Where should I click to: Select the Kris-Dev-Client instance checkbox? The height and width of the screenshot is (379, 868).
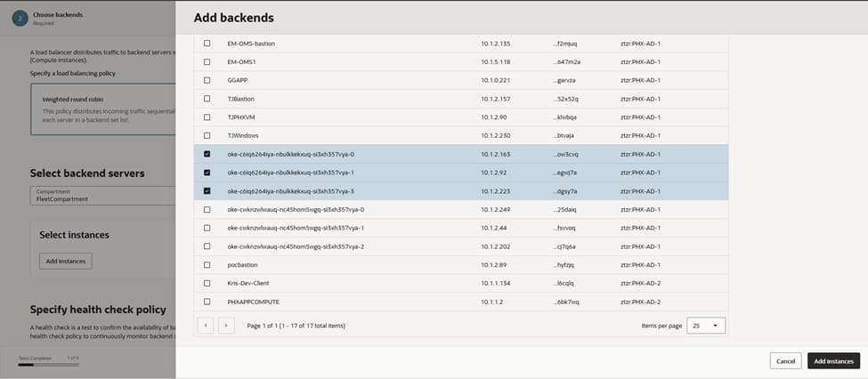coord(207,284)
